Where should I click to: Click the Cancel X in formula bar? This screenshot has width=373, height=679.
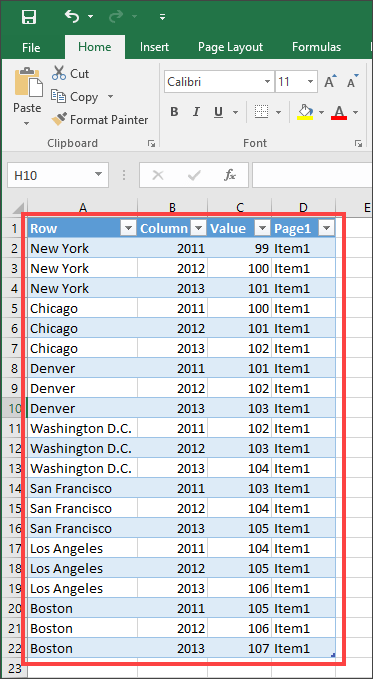click(x=158, y=175)
